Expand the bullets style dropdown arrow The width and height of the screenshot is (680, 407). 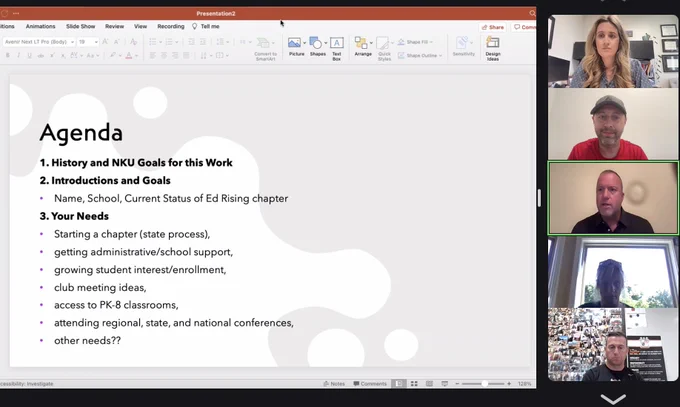[x=160, y=42]
